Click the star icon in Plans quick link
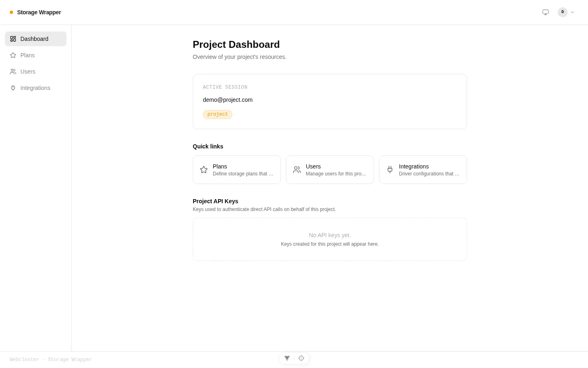588x368 pixels. point(204,170)
